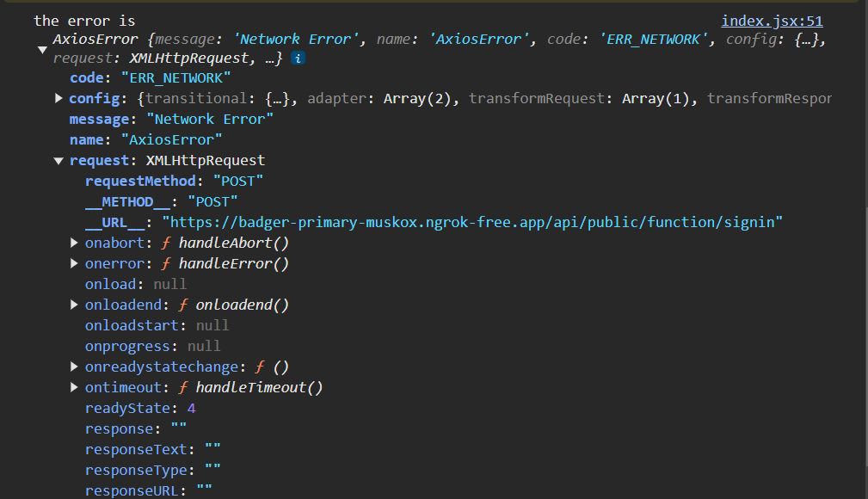Expand the onloadend function arrow
The height and width of the screenshot is (499, 868).
point(75,305)
